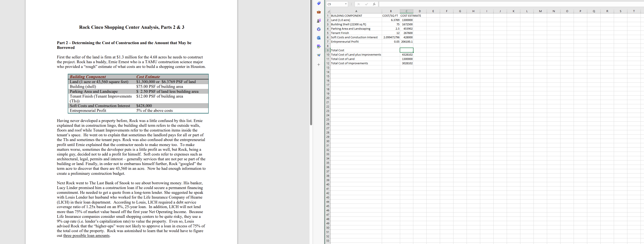Image resolution: width=644 pixels, height=244 pixels.
Task: Click cell with value 4328102
Action: (x=407, y=55)
